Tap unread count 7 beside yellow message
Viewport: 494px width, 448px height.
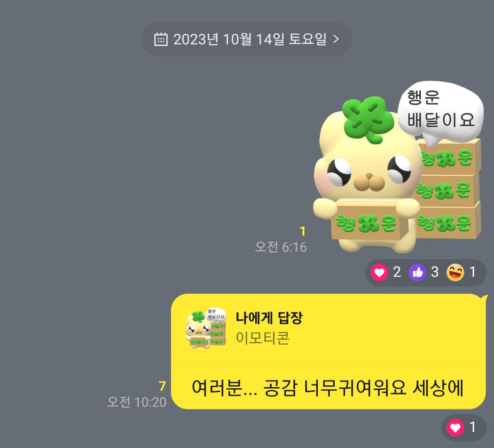point(162,386)
